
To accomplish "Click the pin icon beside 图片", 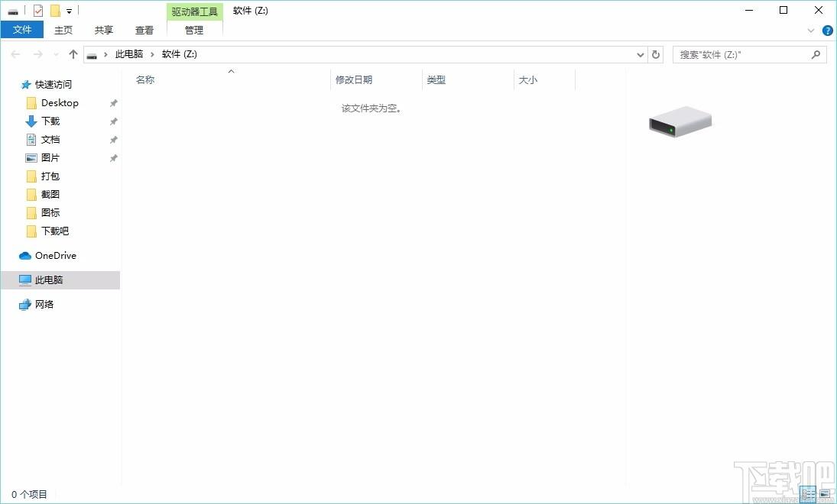I will (113, 158).
